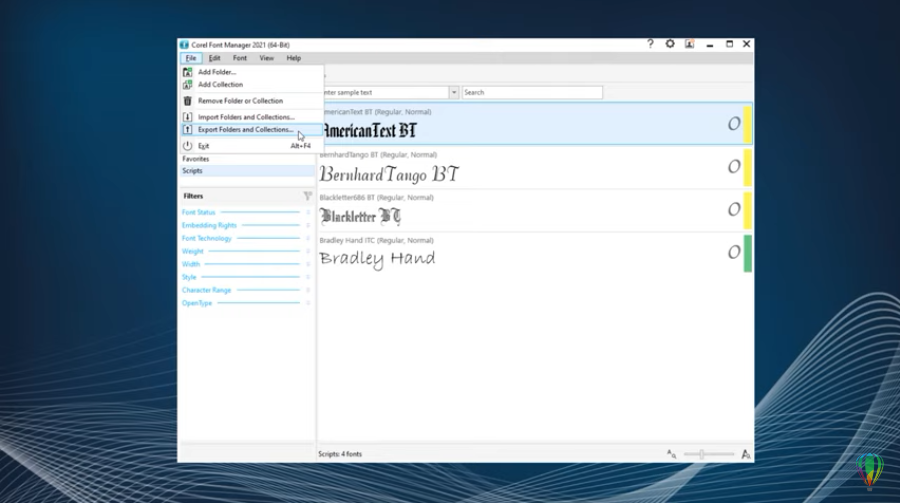Select the Blackletter BT font preview

[x=360, y=216]
